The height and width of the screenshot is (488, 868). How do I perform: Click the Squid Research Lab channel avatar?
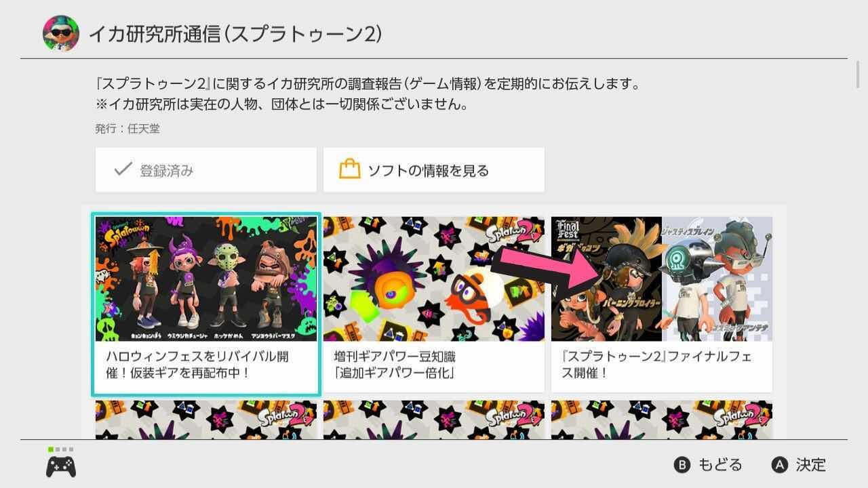pos(61,33)
